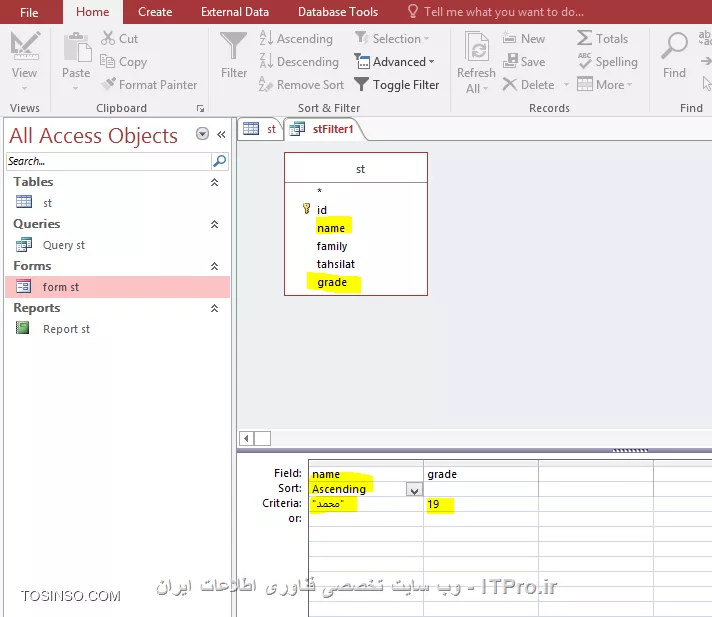Collapse the Tables group
Viewport: 712px width, 617px height.
point(214,182)
